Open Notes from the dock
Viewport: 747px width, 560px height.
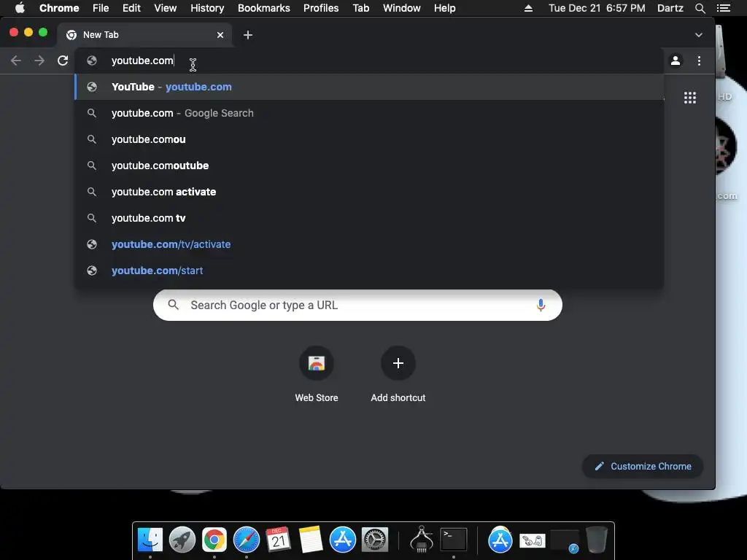coord(311,540)
